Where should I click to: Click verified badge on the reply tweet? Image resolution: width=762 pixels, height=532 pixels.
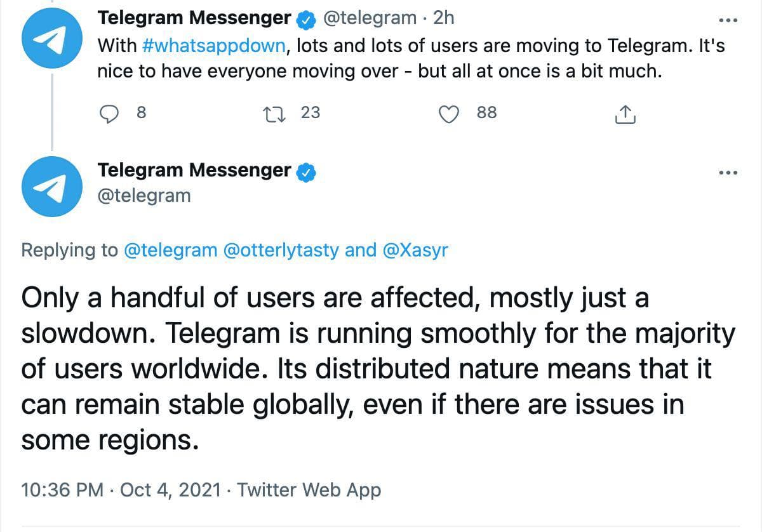pyautogui.click(x=307, y=171)
